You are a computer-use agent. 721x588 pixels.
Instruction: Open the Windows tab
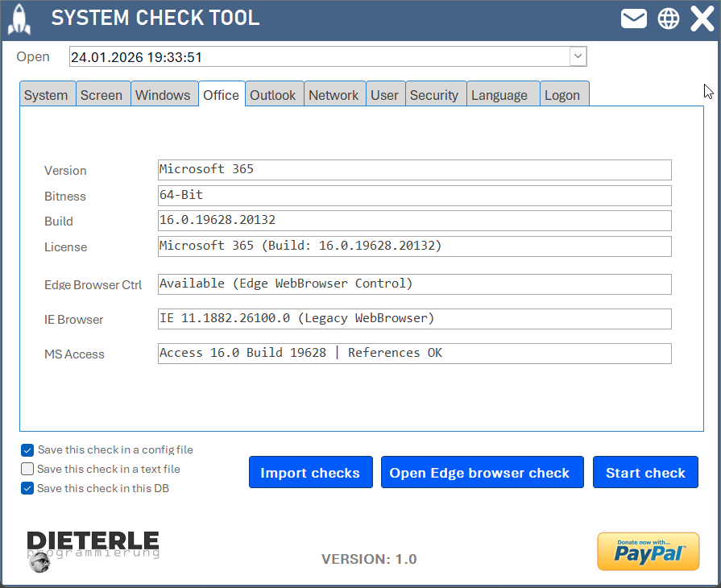coord(163,95)
